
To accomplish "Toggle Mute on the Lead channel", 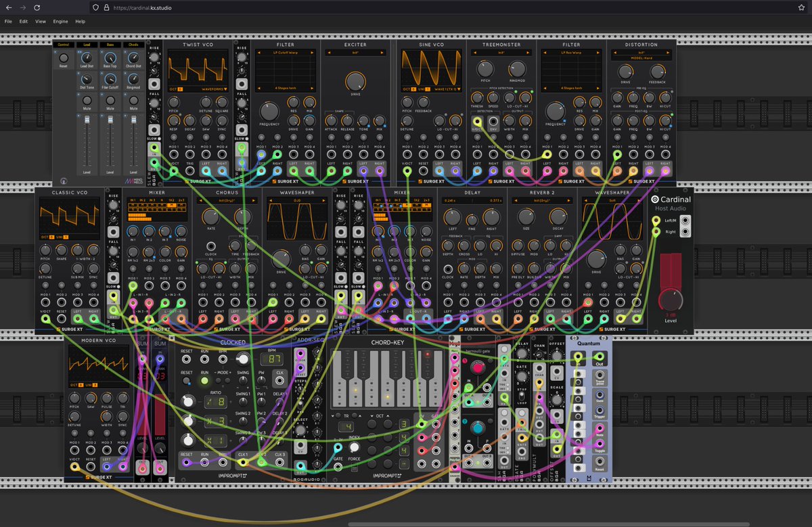I will point(87,101).
